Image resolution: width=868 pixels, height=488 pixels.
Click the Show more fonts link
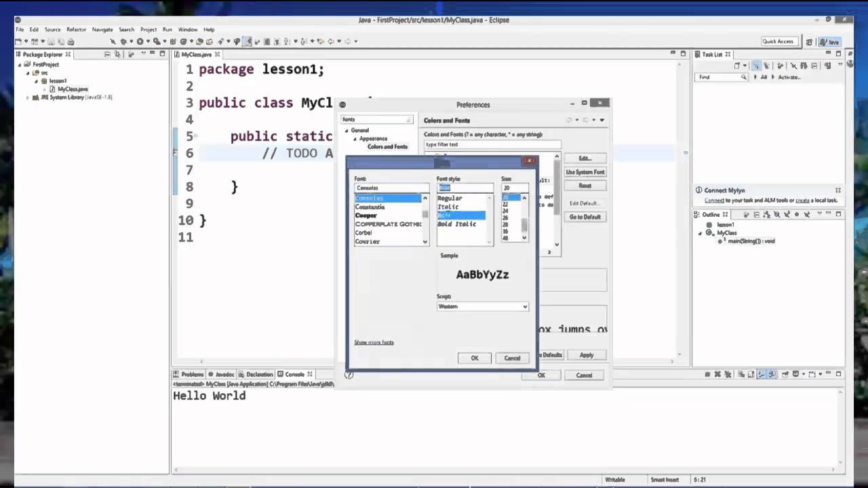point(374,342)
